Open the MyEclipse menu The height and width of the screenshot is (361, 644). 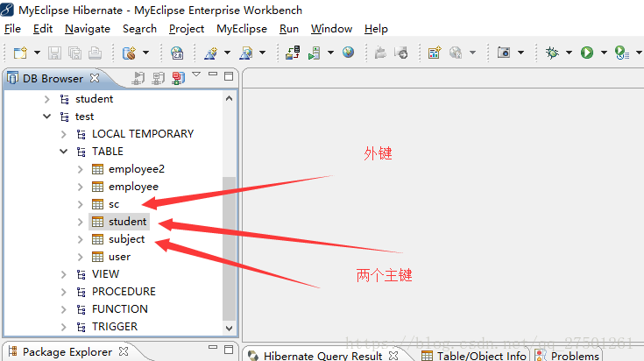(x=242, y=29)
